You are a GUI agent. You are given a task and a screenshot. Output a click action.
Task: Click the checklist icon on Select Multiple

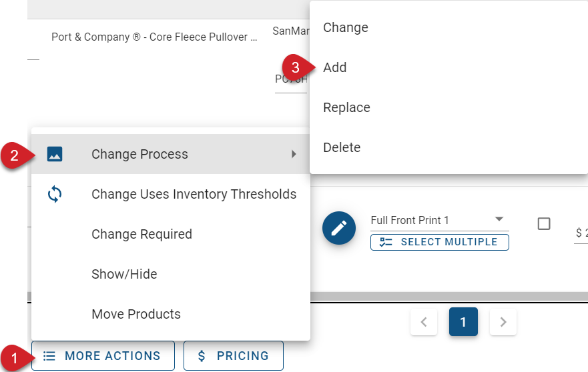[x=386, y=242]
